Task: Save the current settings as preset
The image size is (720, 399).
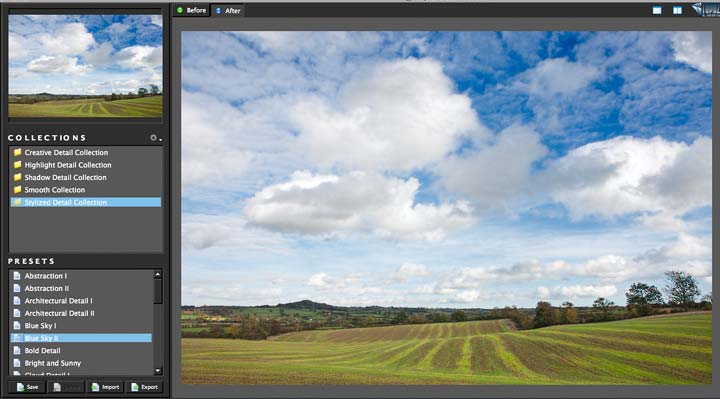Action: [27, 387]
